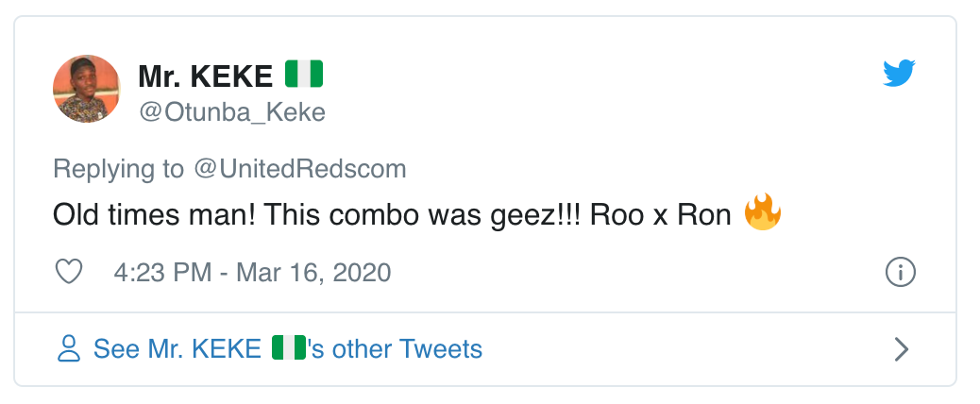Open Mr. KEKE's profile picture
This screenshot has width=980, height=404.
point(86,89)
